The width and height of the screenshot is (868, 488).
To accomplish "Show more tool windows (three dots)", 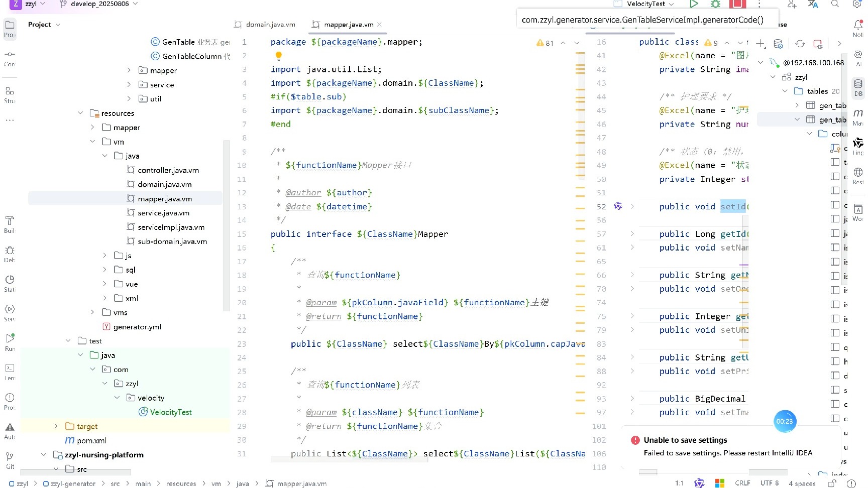I will (x=10, y=120).
